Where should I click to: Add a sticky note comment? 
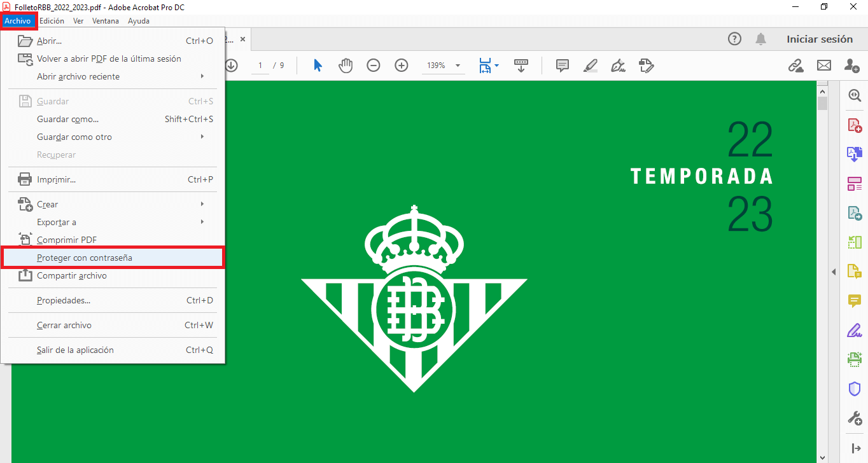point(563,66)
